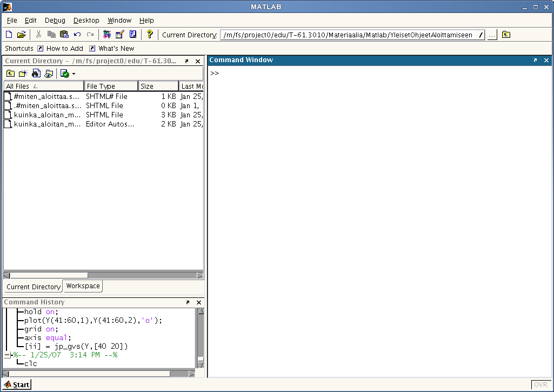Close the Current Directory panel

[198, 61]
